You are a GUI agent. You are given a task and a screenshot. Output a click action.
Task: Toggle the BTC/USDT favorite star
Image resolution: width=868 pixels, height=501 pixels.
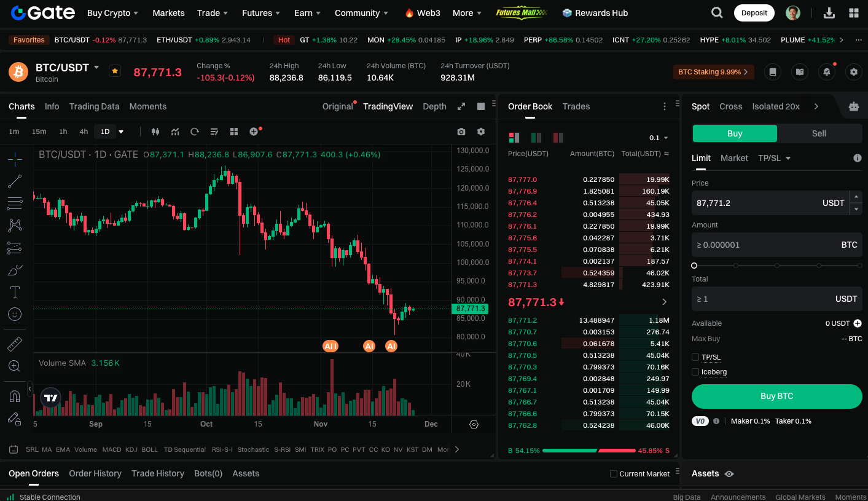(115, 71)
